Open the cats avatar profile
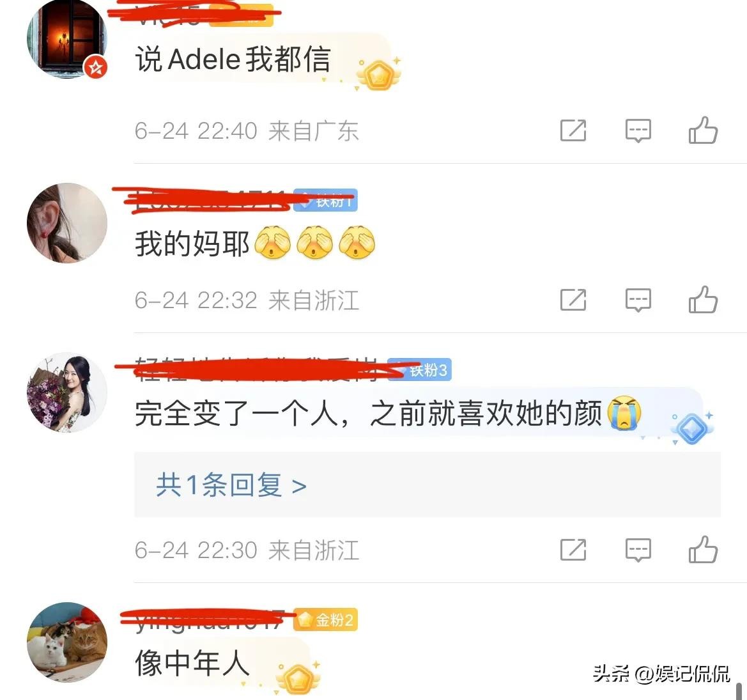The width and height of the screenshot is (747, 700). (x=67, y=642)
